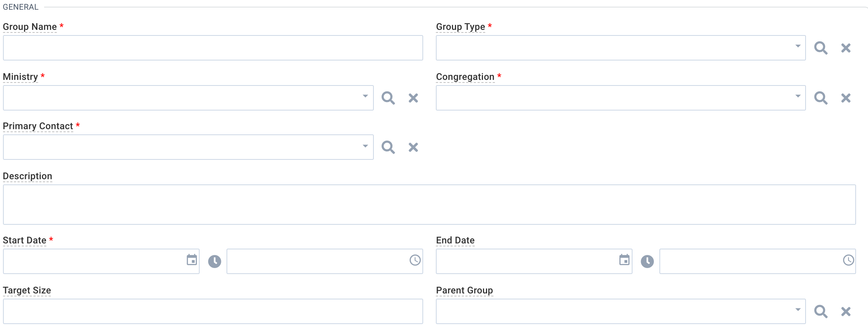
Task: Click the solid clock icon beside Start Date
Action: (x=215, y=261)
